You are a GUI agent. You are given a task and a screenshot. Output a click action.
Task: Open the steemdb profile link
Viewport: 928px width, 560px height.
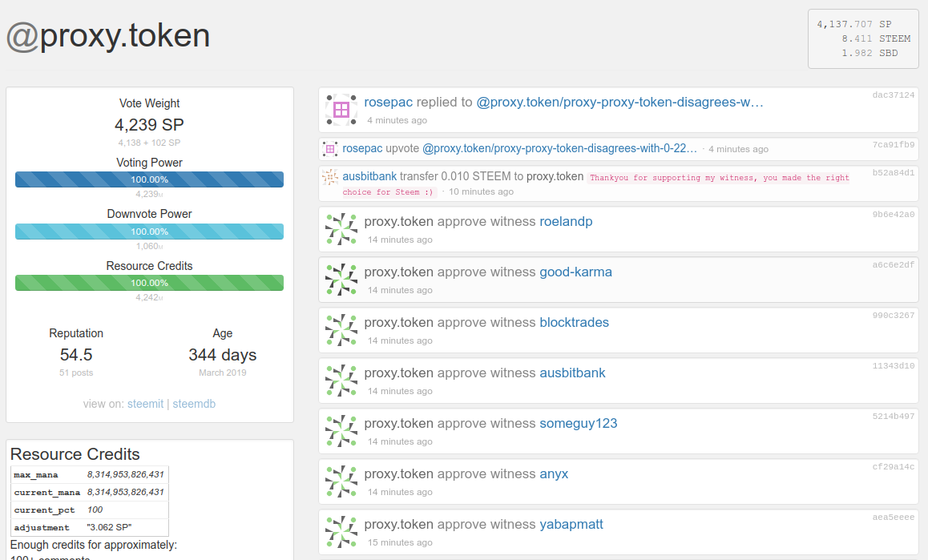coord(194,404)
